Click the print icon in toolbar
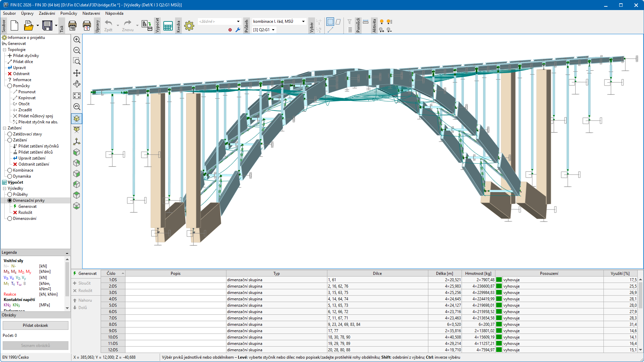The image size is (644, 362). click(72, 25)
